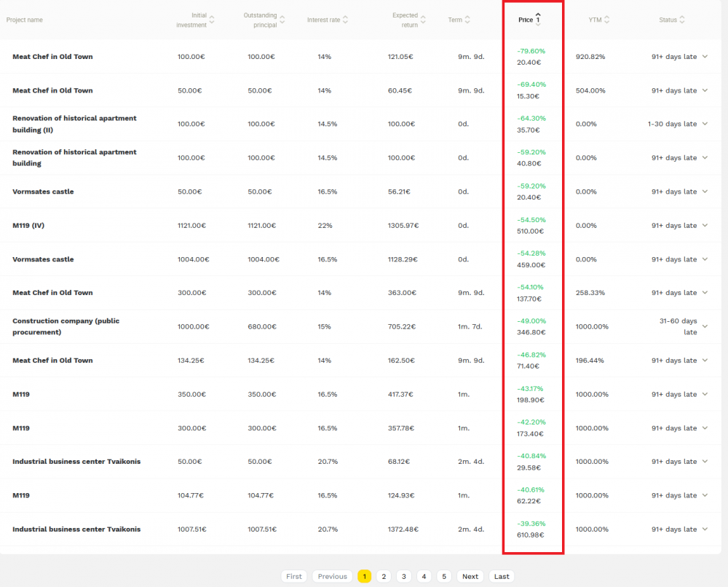Click the Project name column header

[25, 20]
